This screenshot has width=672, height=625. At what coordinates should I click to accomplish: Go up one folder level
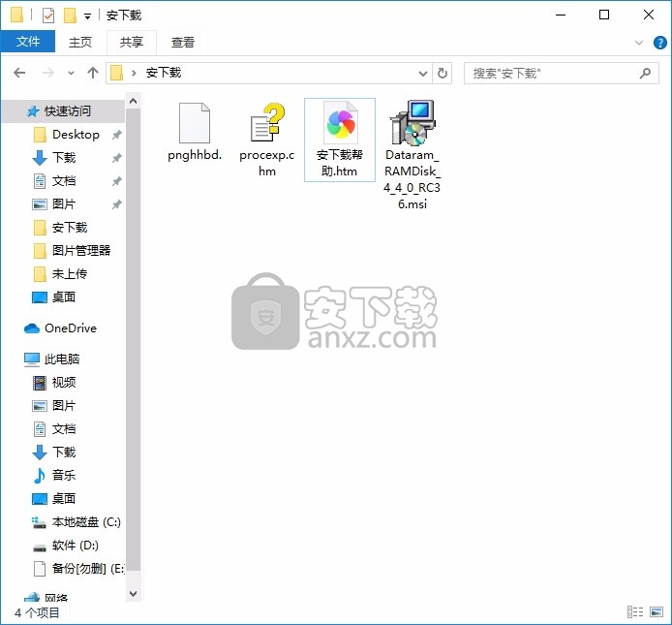click(93, 73)
